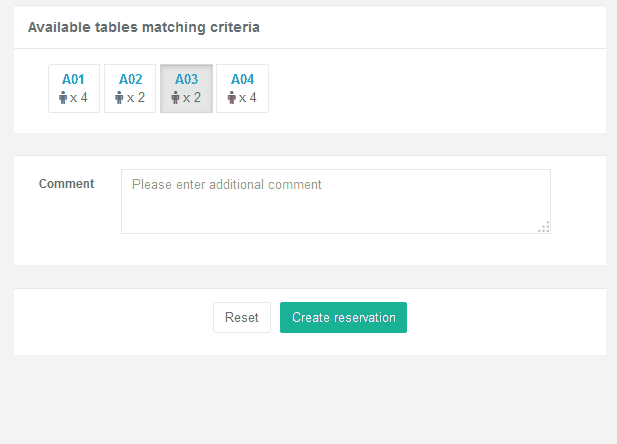Click the Reset button

coord(242,317)
